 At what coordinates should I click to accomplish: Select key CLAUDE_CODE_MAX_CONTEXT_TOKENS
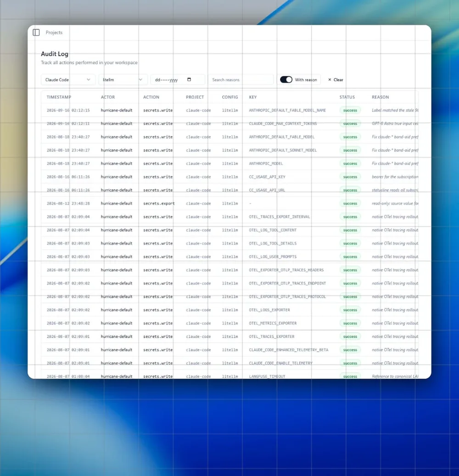tap(283, 123)
